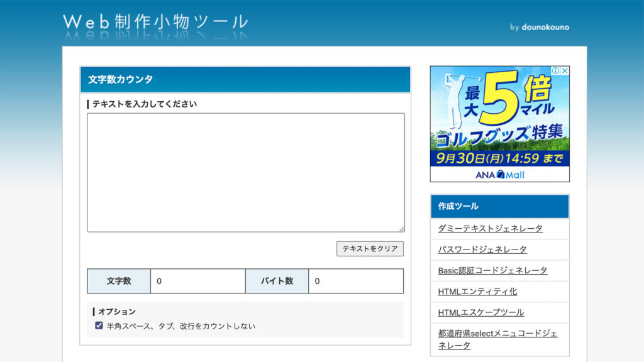
Task: Click the 文字数 label cell
Action: click(x=119, y=281)
